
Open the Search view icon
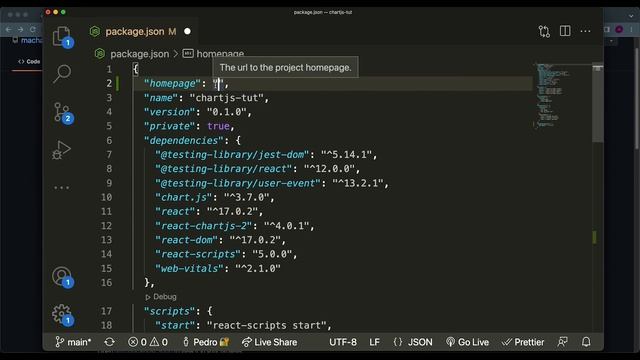[x=62, y=74]
